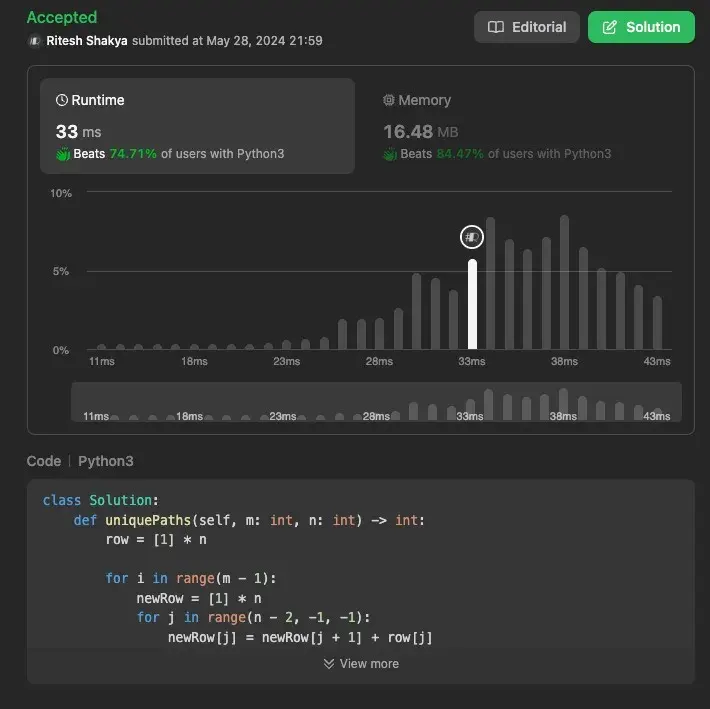Click the green Solution button
Screen dimensions: 710x709
[641, 27]
